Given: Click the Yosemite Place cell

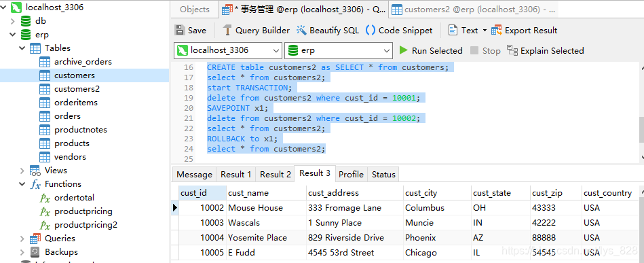Looking at the screenshot, I should pyautogui.click(x=266, y=237).
